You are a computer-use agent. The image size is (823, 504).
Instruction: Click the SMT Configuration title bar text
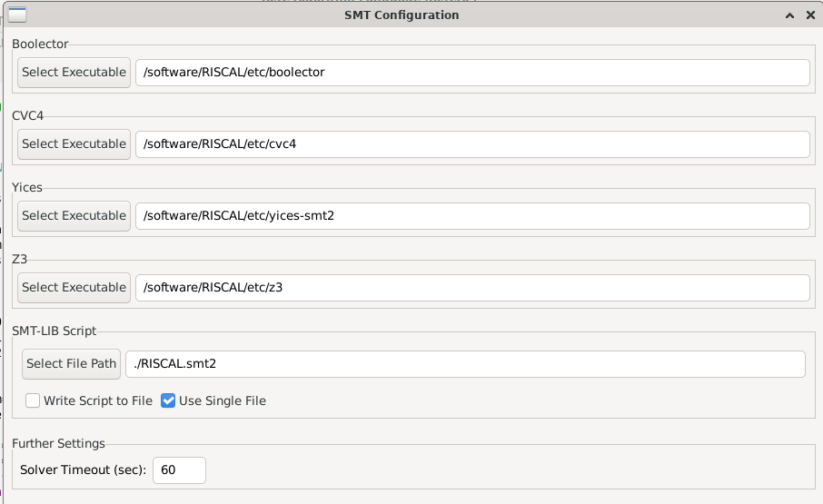(402, 15)
